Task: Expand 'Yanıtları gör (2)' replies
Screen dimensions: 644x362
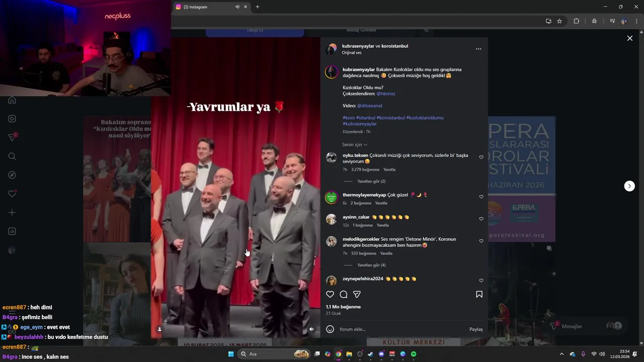Action: pos(371,182)
